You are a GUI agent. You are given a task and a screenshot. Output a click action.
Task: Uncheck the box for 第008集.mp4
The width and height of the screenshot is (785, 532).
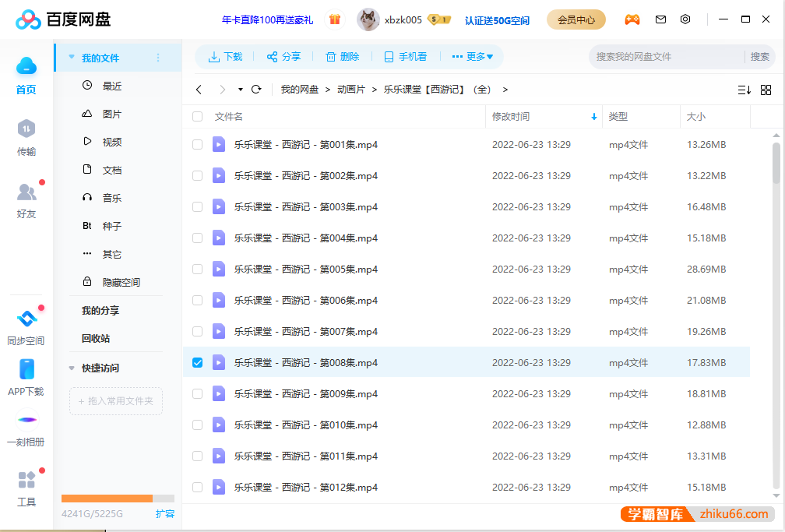coord(198,363)
